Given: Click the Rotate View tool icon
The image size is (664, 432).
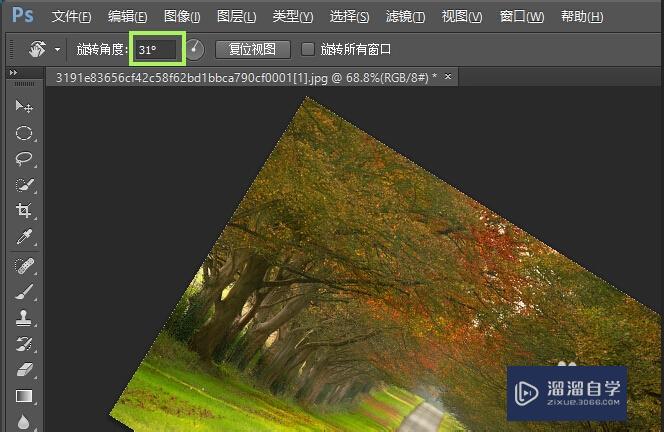Looking at the screenshot, I should (38, 50).
